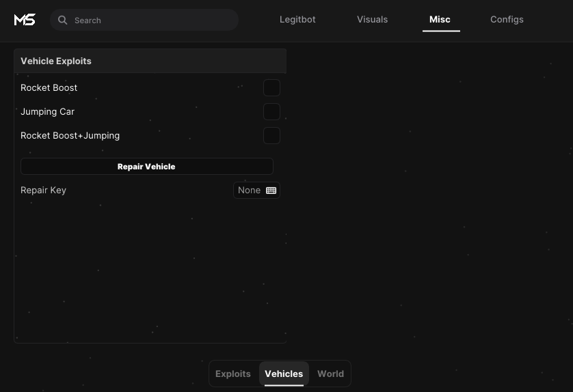The width and height of the screenshot is (573, 392).
Task: Click the Rocket Boost label
Action: (x=49, y=87)
